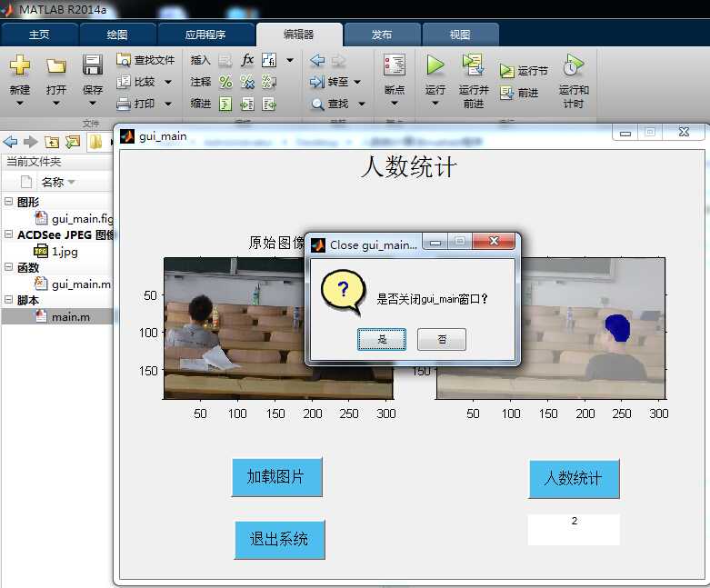
Task: Open the 打印 dropdown arrow
Action: 168,105
